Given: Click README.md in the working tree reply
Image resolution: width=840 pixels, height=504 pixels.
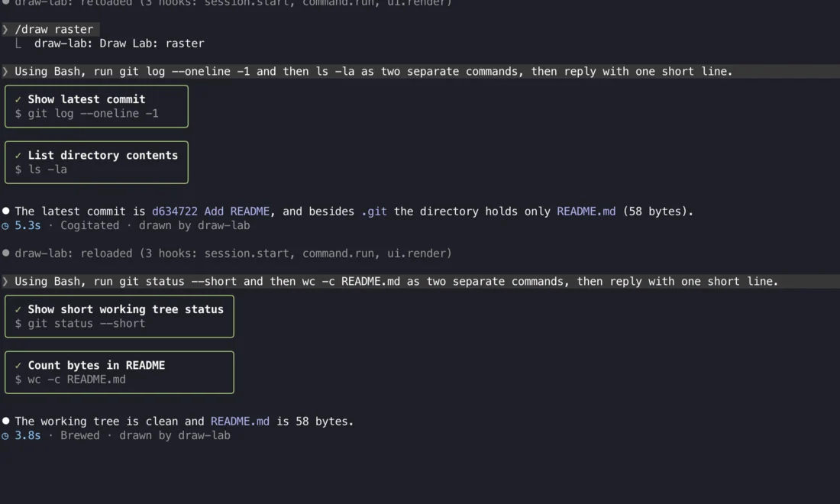Looking at the screenshot, I should (x=240, y=422).
